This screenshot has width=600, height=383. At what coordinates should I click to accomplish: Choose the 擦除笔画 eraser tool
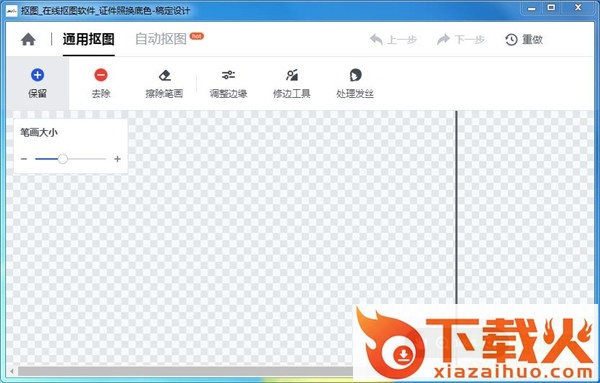click(x=164, y=83)
